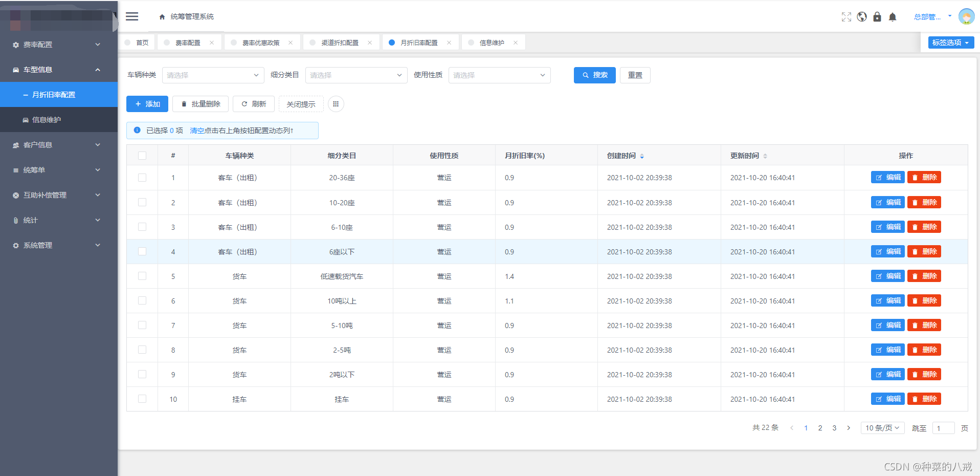Click the 刷新 refresh button
The width and height of the screenshot is (980, 476).
(x=254, y=104)
